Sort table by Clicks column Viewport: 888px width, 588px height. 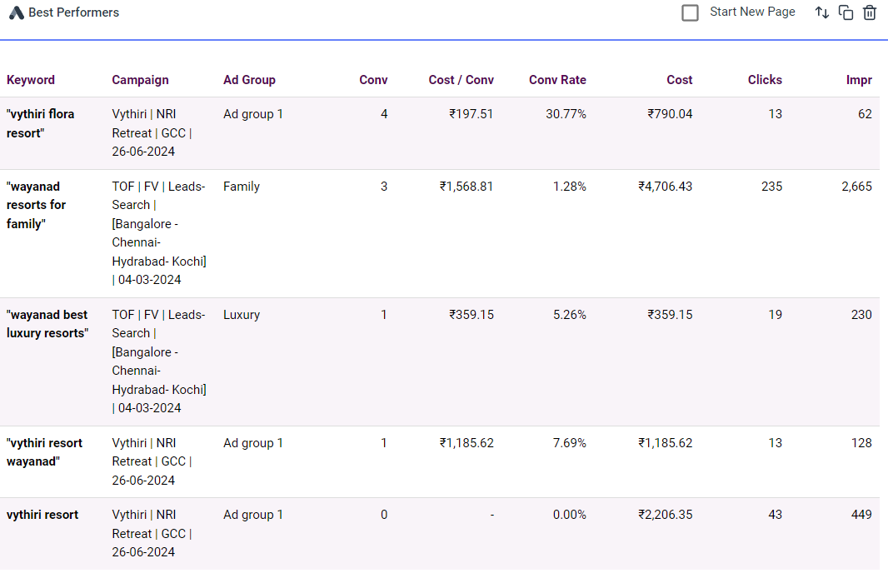[765, 80]
